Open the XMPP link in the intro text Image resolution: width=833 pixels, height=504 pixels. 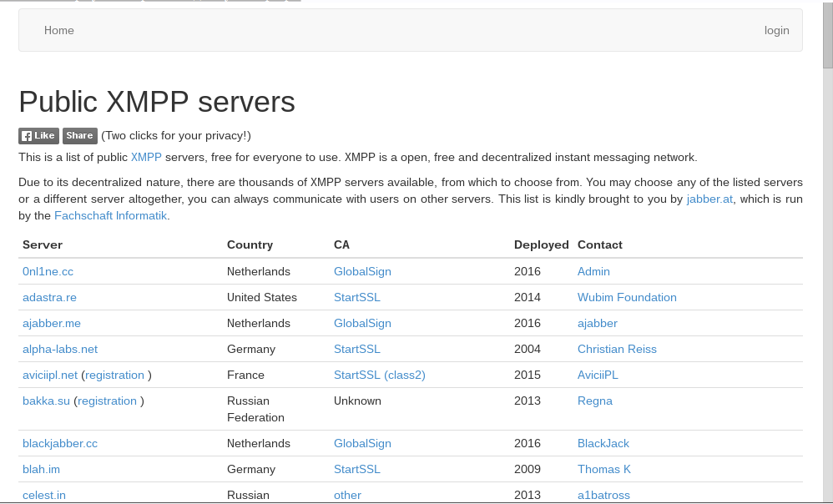click(x=146, y=157)
